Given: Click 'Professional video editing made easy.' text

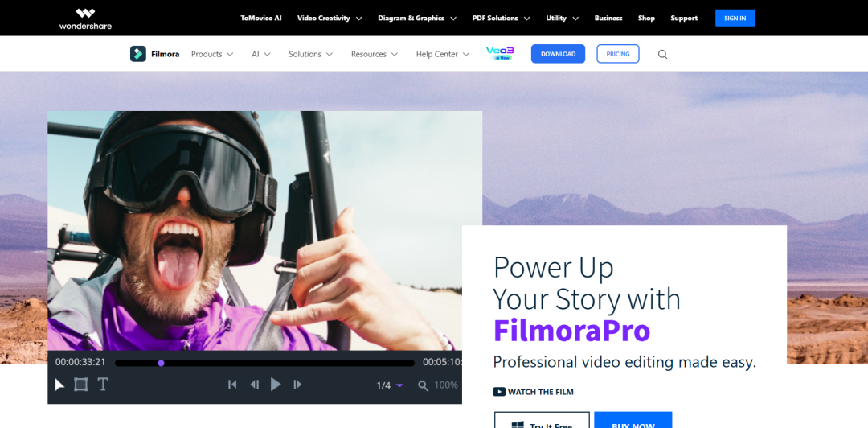Looking at the screenshot, I should tap(624, 363).
